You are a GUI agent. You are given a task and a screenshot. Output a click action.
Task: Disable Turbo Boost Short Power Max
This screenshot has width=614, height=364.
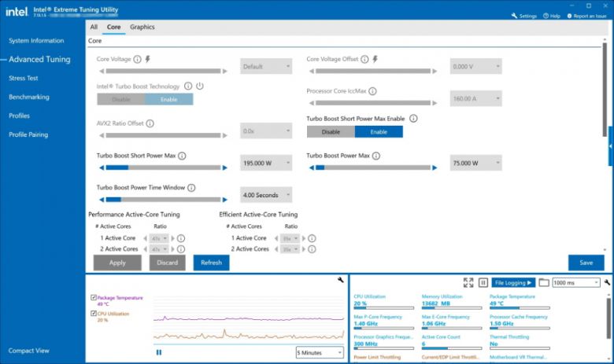(331, 132)
